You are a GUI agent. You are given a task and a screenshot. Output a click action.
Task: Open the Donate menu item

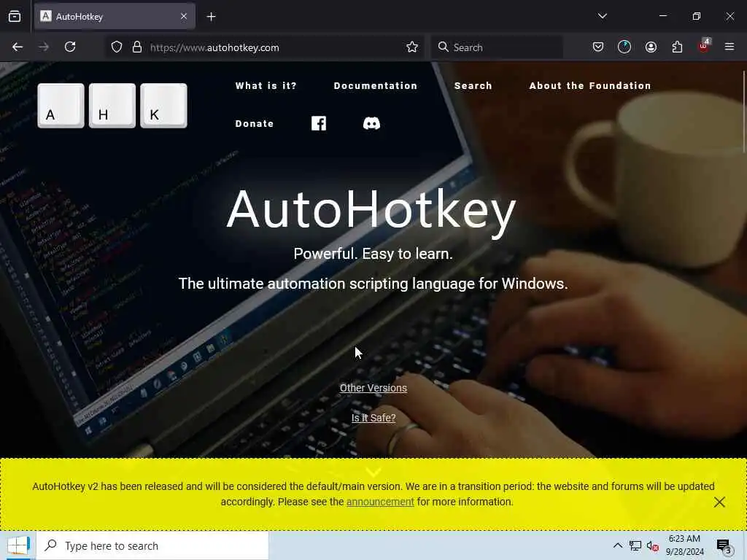255,124
